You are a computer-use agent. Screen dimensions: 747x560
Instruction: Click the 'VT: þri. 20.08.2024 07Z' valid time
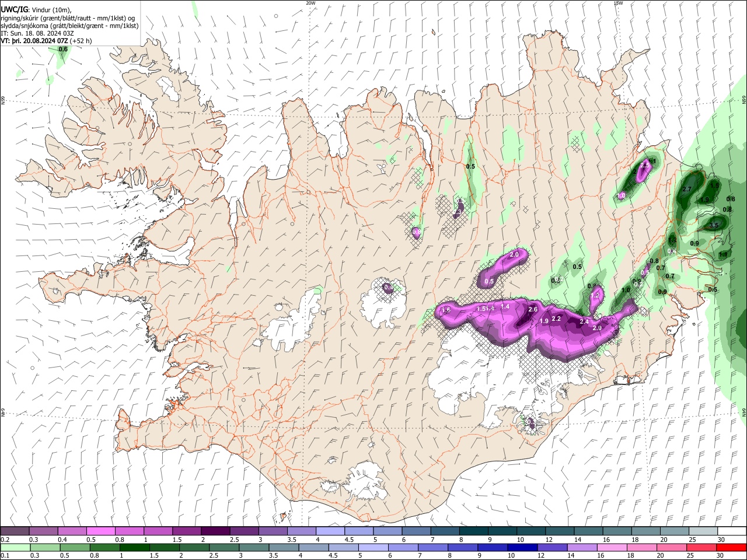tap(35, 41)
